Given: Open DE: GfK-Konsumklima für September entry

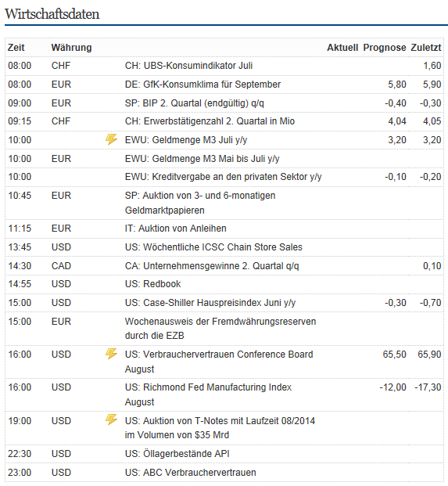Looking at the screenshot, I should (202, 85).
